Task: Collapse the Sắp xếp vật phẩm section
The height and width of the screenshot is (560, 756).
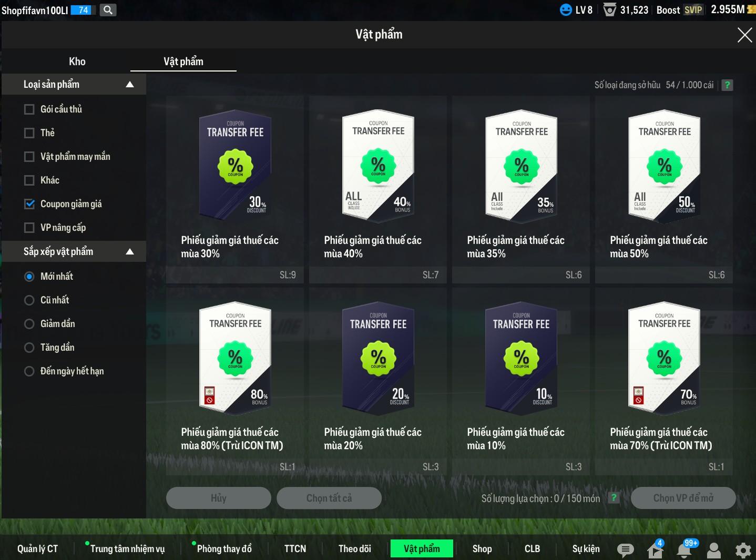Action: (129, 252)
